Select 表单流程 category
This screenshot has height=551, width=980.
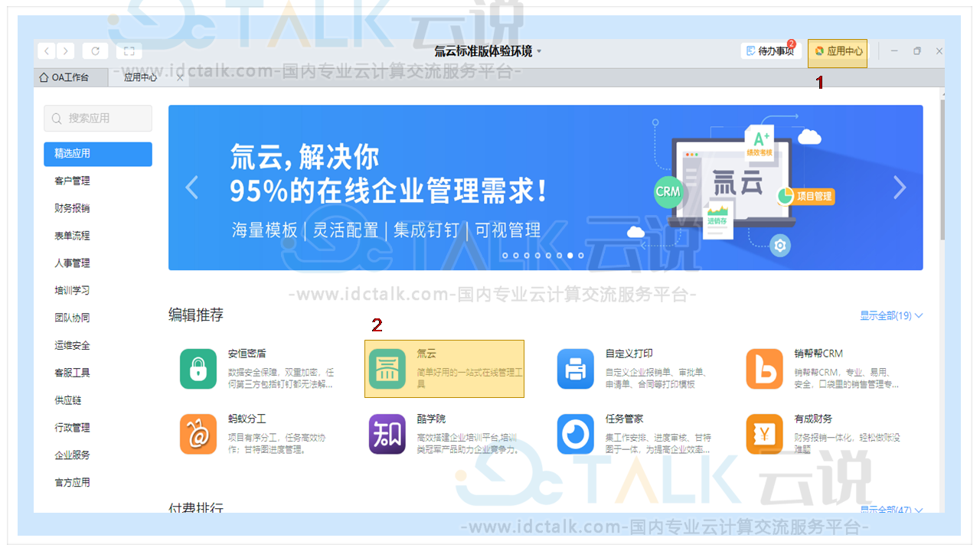tap(72, 236)
